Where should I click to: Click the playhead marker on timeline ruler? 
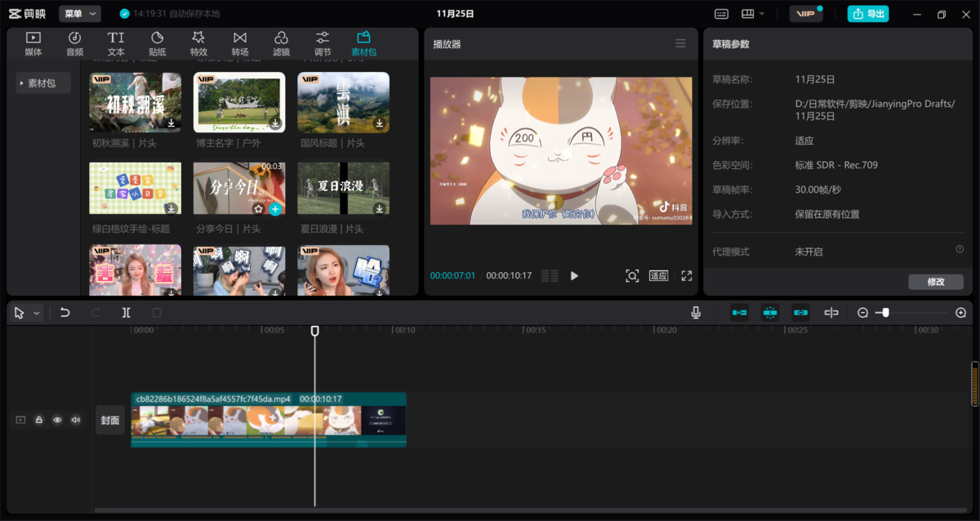click(315, 331)
